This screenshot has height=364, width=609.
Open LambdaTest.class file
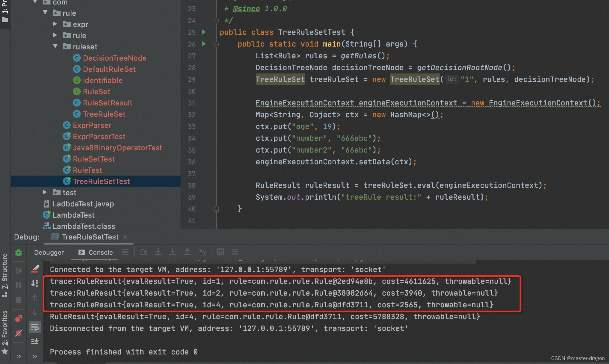coord(84,226)
